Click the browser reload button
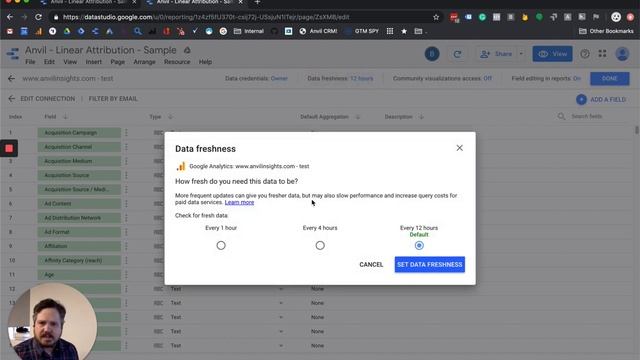The image size is (640, 360). (x=38, y=17)
